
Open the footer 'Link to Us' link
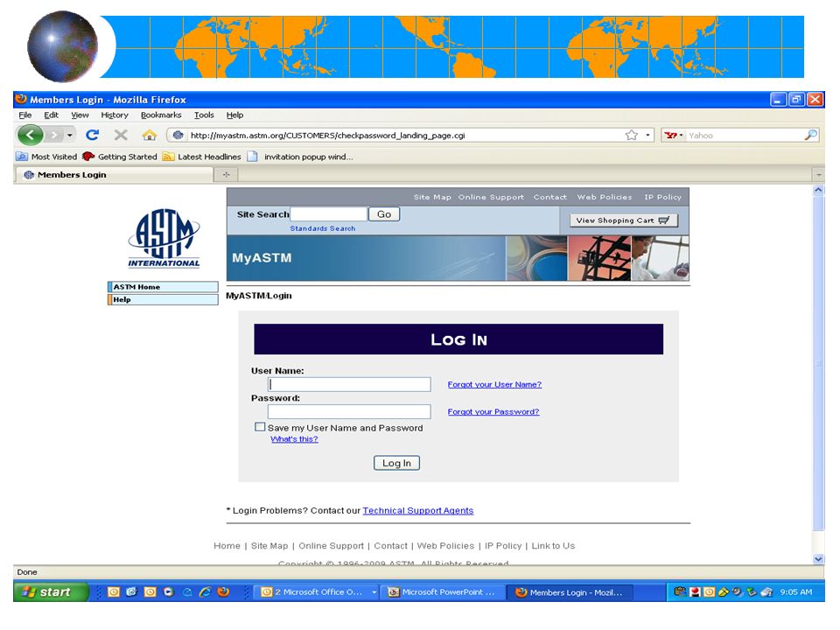coord(553,545)
